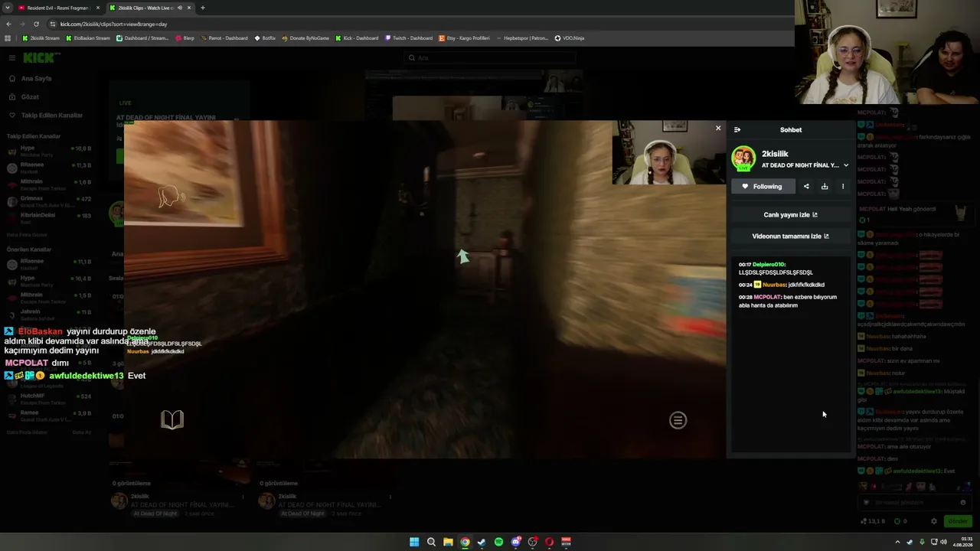980x551 pixels.
Task: Open Steam from the taskbar
Action: (x=482, y=542)
